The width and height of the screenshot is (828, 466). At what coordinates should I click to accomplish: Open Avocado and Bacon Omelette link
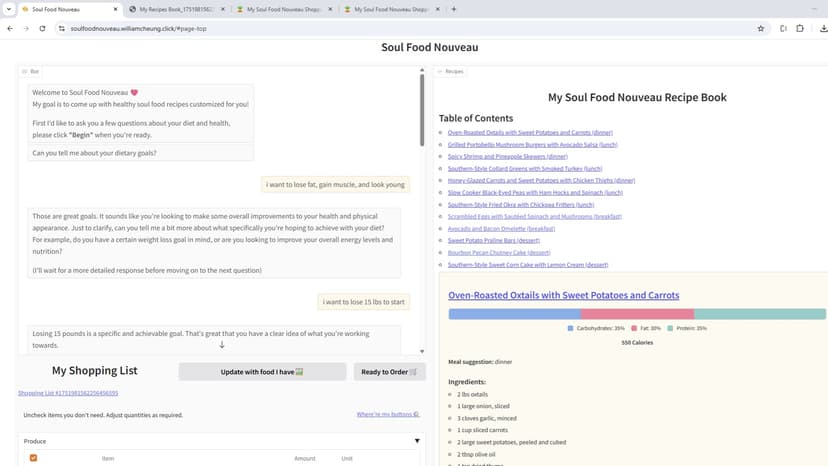pyautogui.click(x=501, y=229)
